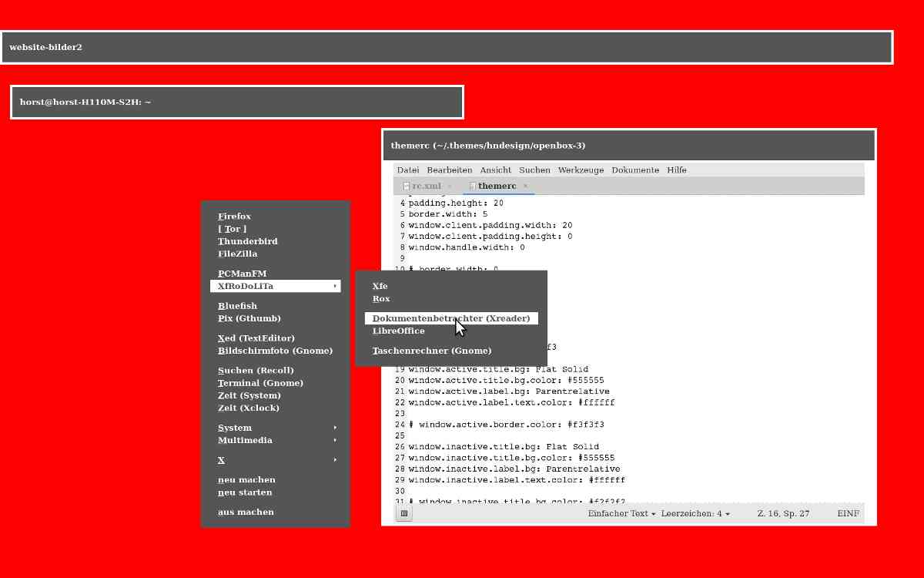
Task: Open the Datei menu
Action: pyautogui.click(x=407, y=170)
